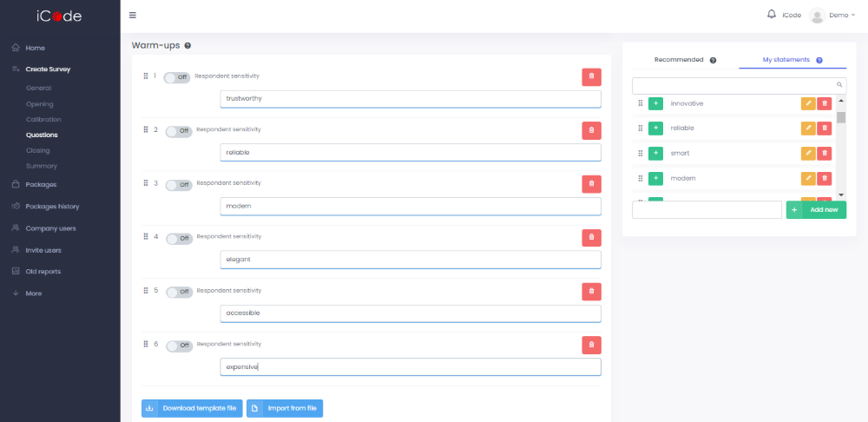
Task: Edit the 'reliable' statement with pencil icon
Action: [x=808, y=129]
